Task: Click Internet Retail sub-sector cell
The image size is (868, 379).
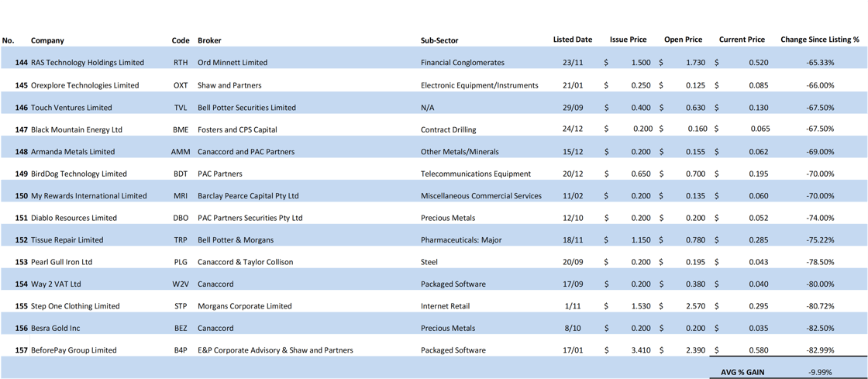Action: 445,306
